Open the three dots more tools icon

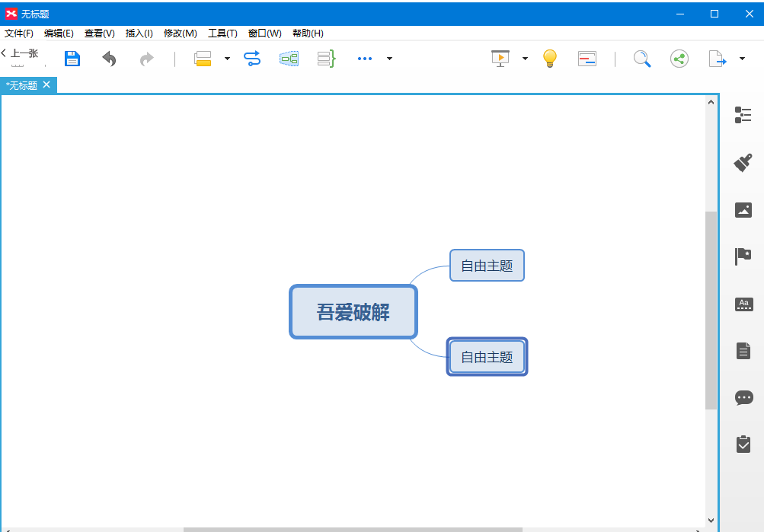(x=364, y=59)
